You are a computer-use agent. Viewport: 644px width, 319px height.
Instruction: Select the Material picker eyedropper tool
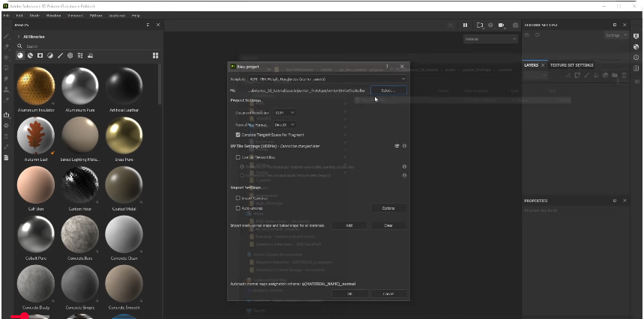(x=6, y=100)
